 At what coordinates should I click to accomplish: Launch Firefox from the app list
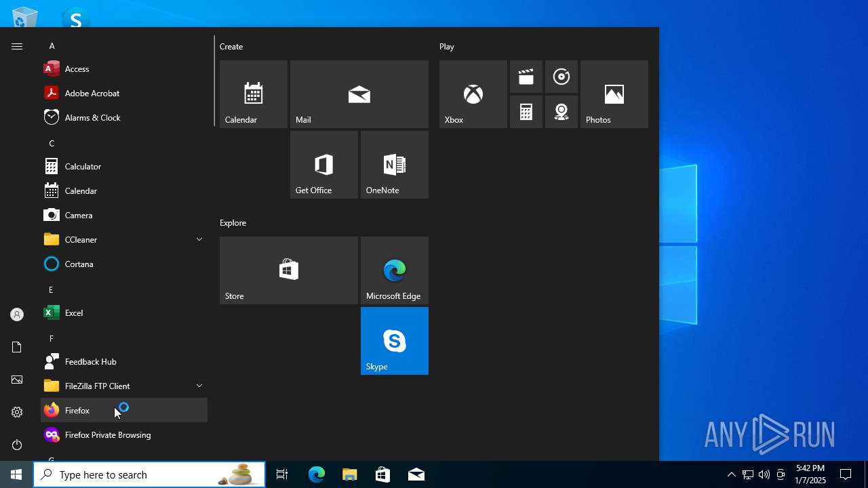point(124,410)
